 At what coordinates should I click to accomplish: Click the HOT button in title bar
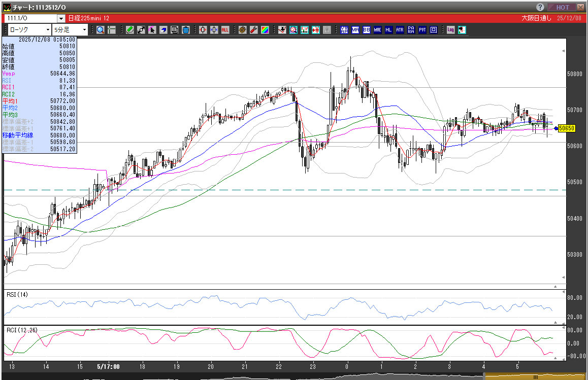[562, 7]
